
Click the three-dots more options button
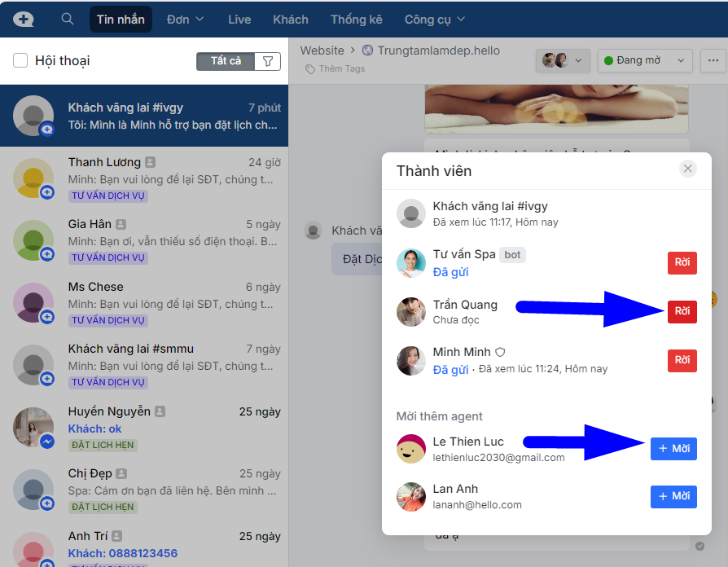click(714, 60)
